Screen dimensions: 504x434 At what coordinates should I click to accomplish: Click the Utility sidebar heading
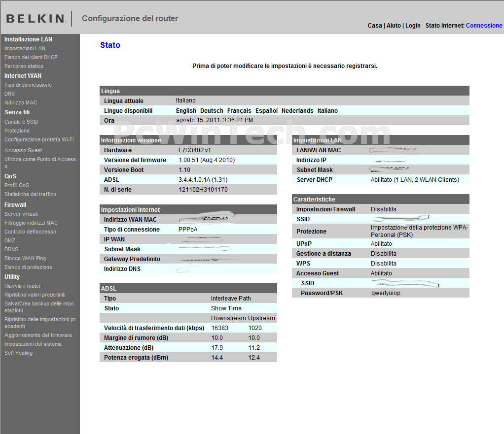click(x=12, y=277)
